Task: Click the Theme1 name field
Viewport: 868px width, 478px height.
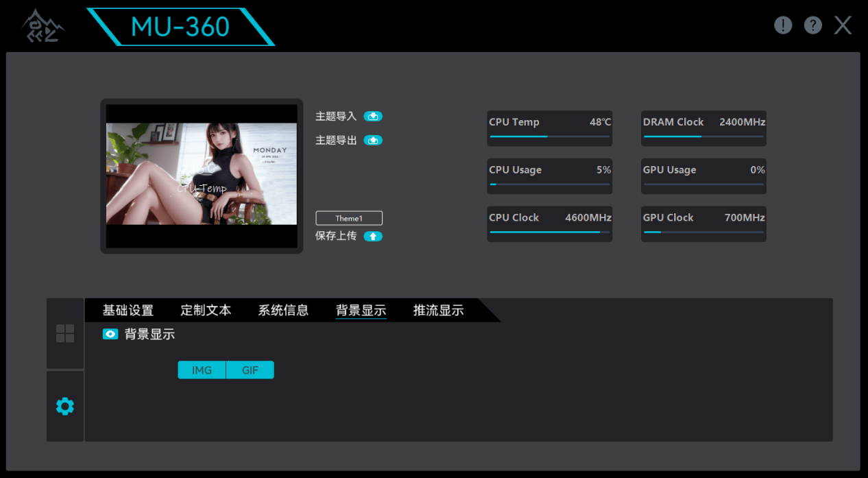Action: coord(349,219)
